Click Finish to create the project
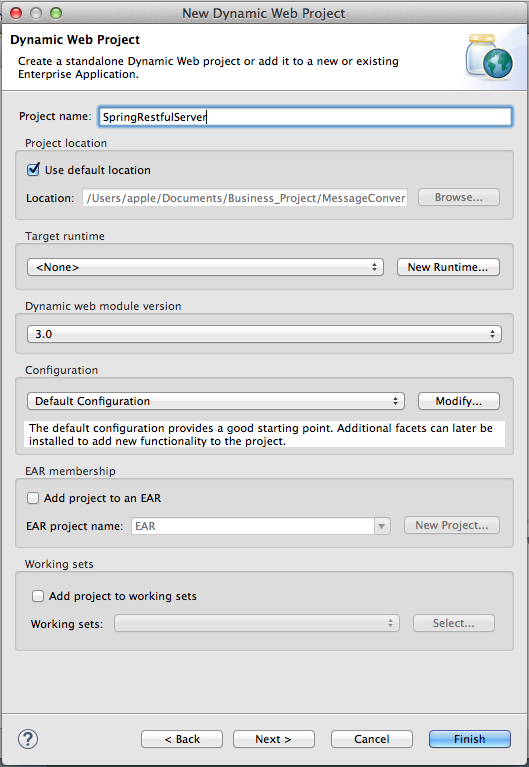529x767 pixels. [x=470, y=739]
